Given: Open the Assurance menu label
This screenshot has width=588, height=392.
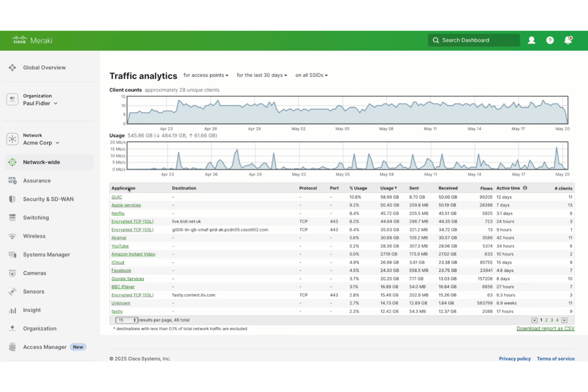Looking at the screenshot, I should coord(37,181).
